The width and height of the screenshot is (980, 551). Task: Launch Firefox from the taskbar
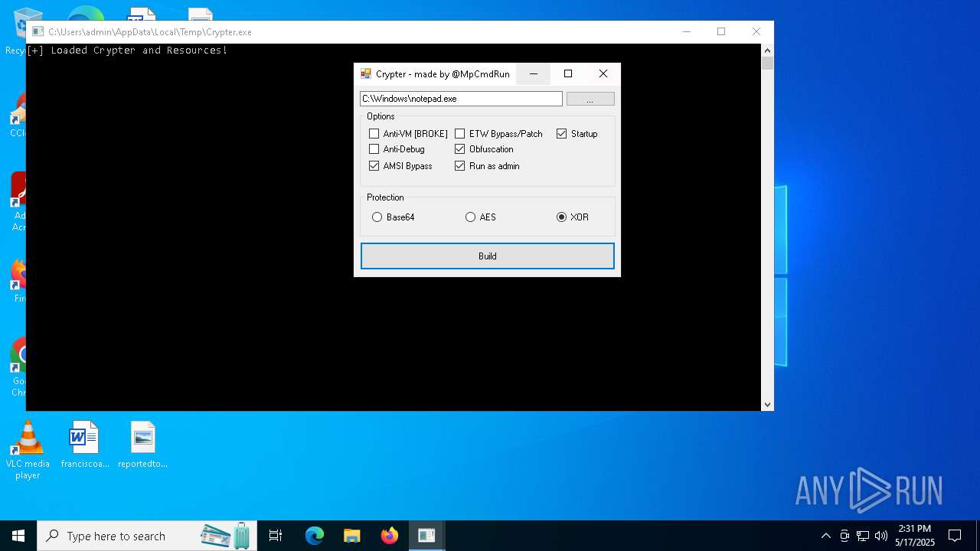[390, 536]
